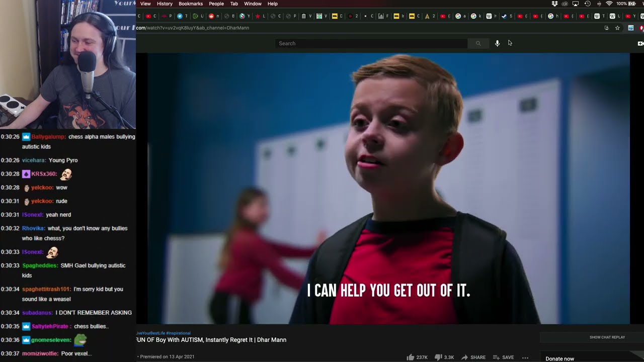
Task: Click SHOW CHAT REPLAY button
Action: 607,337
